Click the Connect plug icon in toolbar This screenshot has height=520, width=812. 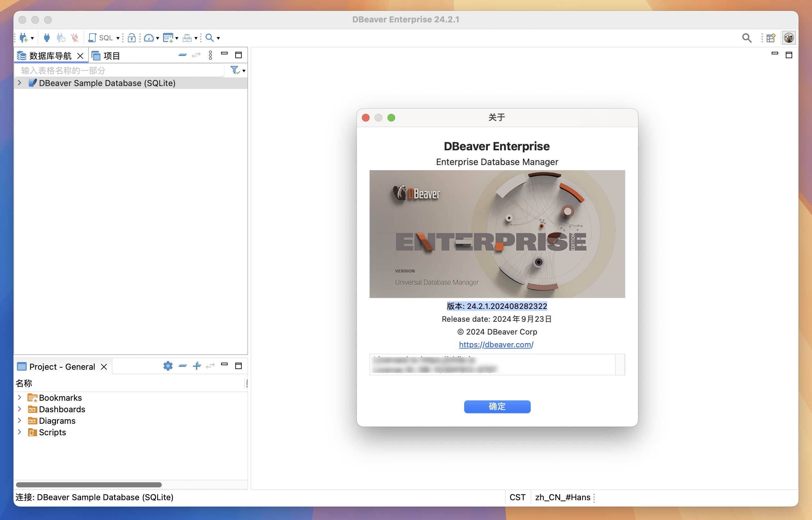click(x=47, y=38)
